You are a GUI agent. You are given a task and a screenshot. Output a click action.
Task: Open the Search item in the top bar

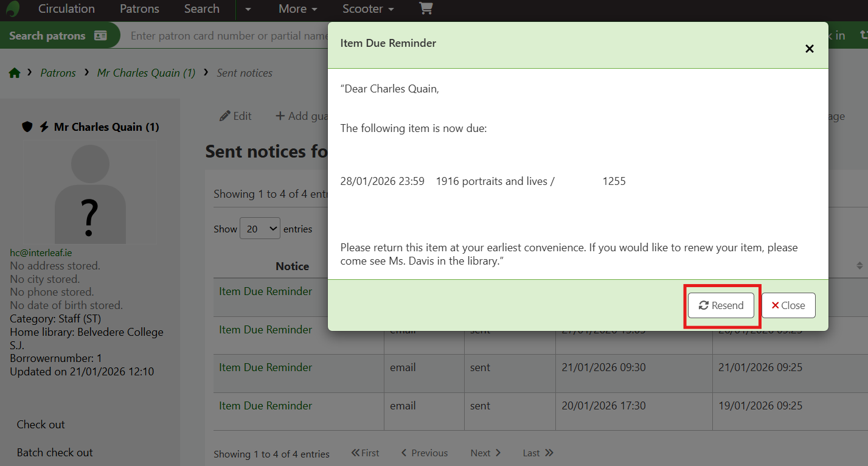(202, 9)
